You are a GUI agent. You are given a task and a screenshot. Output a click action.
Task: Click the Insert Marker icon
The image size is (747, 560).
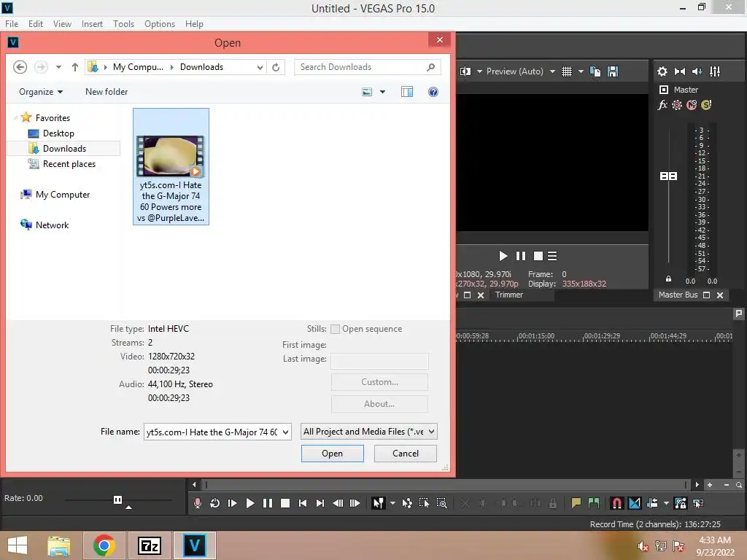click(576, 503)
